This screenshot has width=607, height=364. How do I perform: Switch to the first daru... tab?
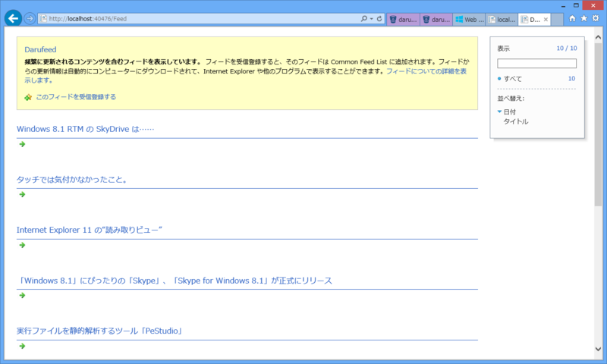coord(404,20)
